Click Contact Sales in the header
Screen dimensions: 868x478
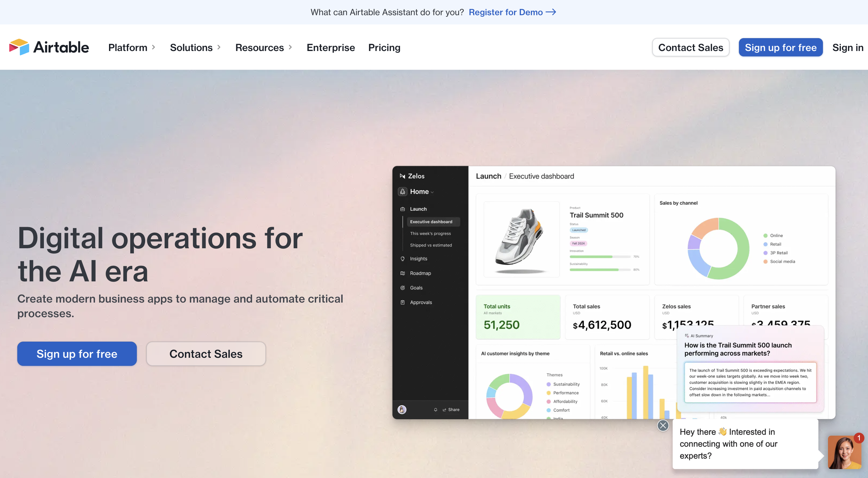[x=691, y=48]
